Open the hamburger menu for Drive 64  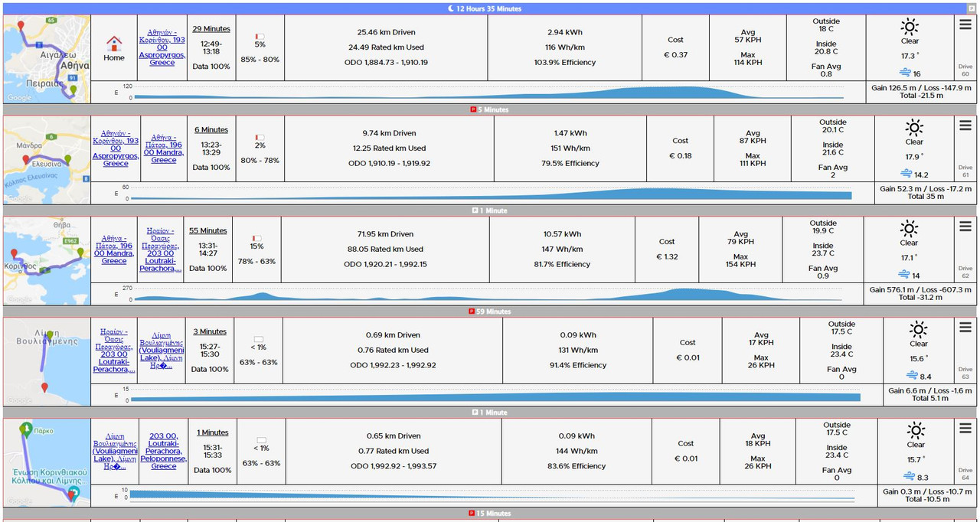pos(965,429)
